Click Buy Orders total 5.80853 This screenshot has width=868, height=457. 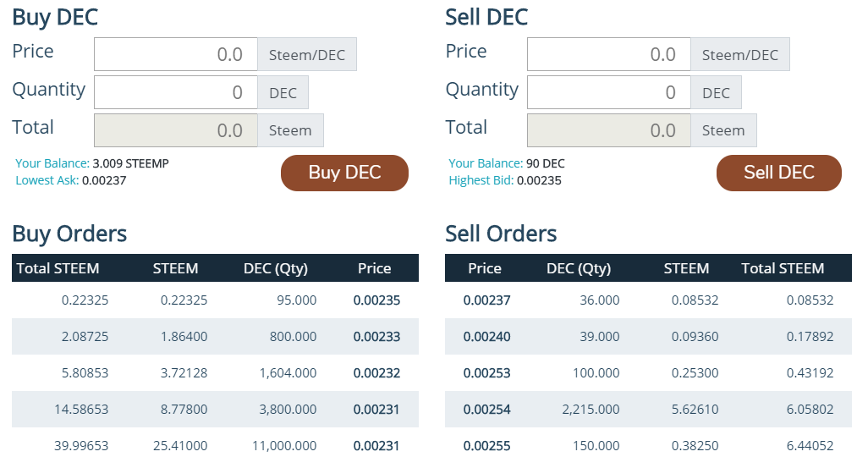tap(85, 373)
